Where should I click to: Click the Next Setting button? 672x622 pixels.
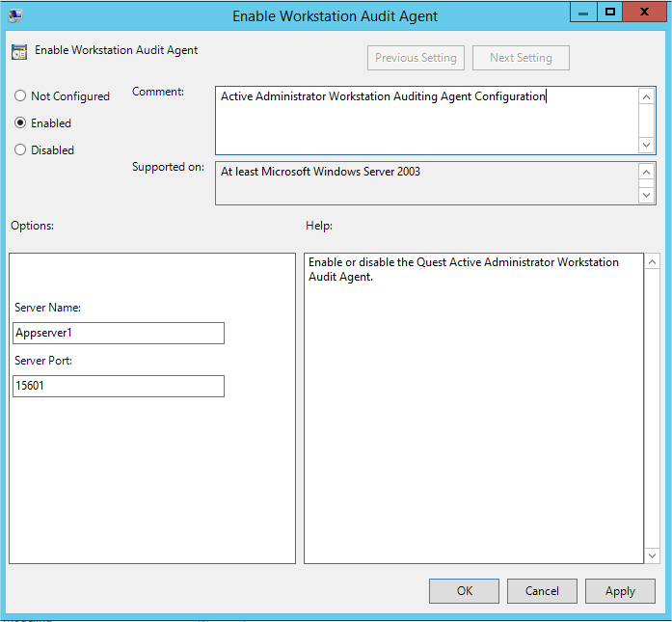click(x=521, y=58)
